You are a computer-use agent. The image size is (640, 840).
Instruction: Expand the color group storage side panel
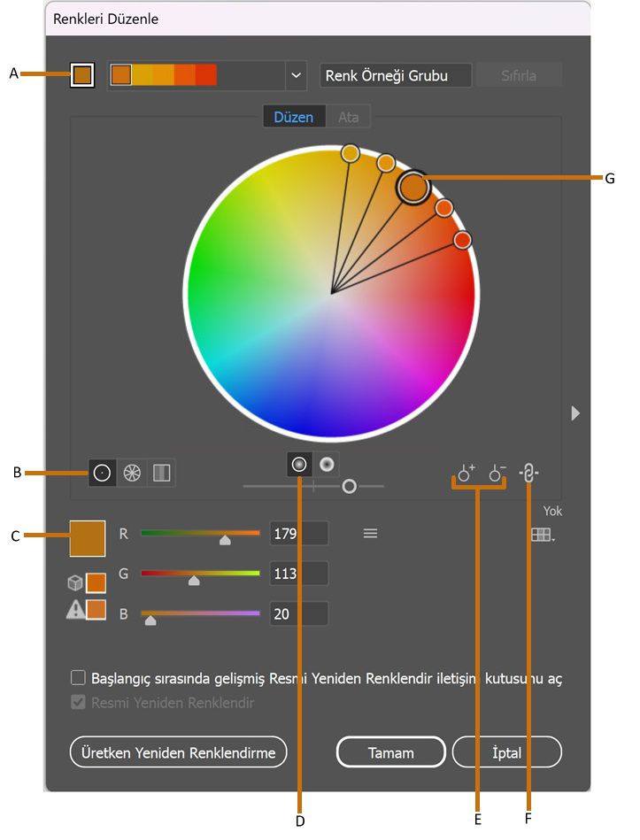pos(575,412)
